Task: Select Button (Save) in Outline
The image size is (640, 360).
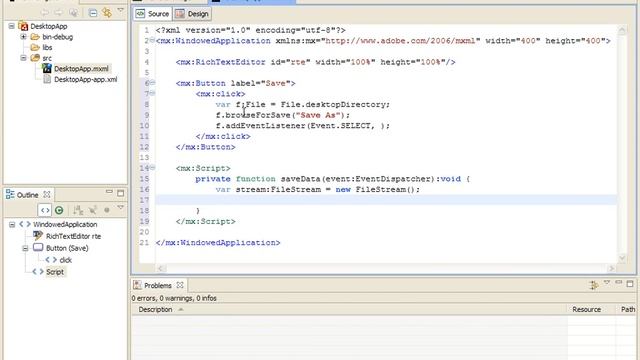Action: pyautogui.click(x=67, y=248)
